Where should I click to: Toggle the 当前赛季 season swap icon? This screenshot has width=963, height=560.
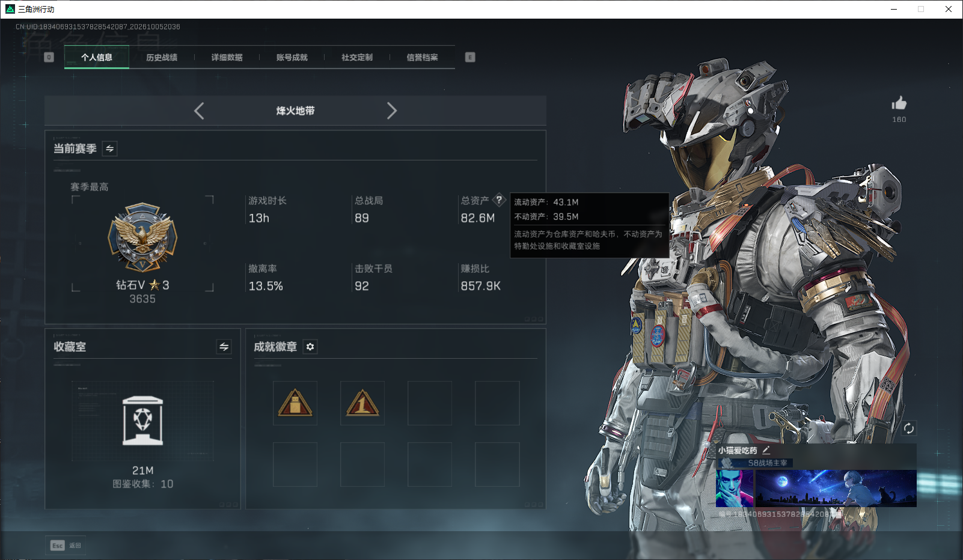tap(110, 148)
